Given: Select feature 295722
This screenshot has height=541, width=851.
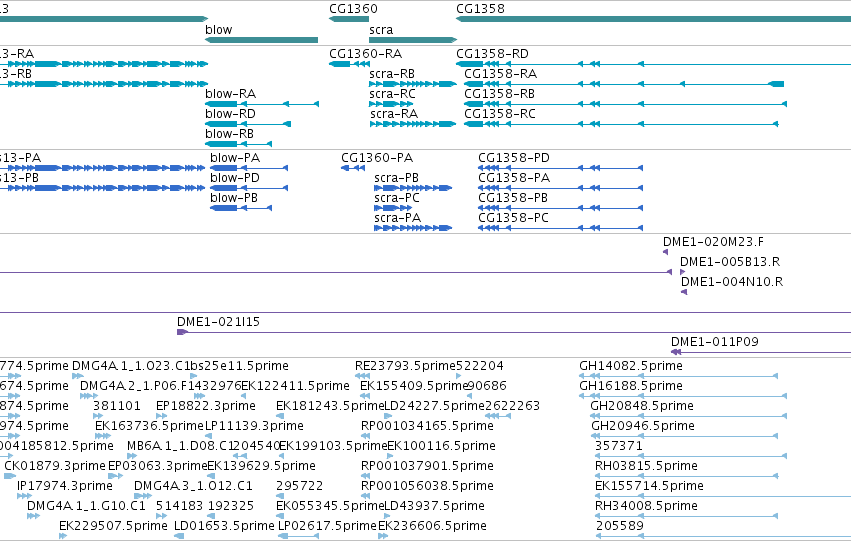Looking at the screenshot, I should pos(300,486).
